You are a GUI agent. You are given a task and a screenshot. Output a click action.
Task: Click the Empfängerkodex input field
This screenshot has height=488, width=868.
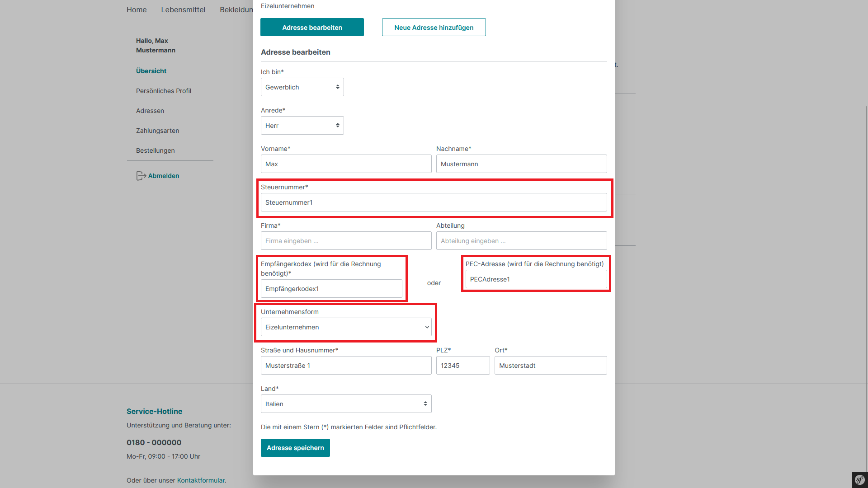pyautogui.click(x=331, y=289)
